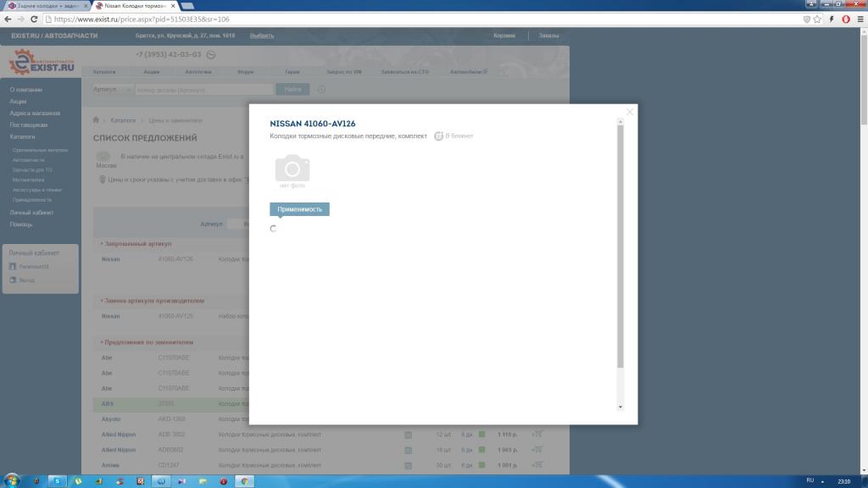Image resolution: width=868 pixels, height=488 pixels.
Task: Open Opera from the taskbar
Action: [224, 481]
